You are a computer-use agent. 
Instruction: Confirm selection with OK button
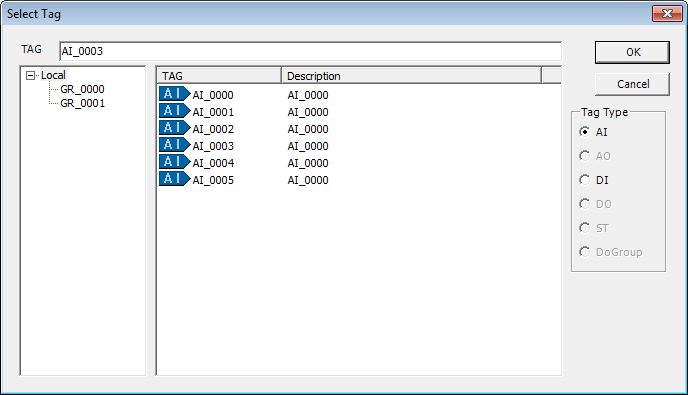[x=632, y=52]
